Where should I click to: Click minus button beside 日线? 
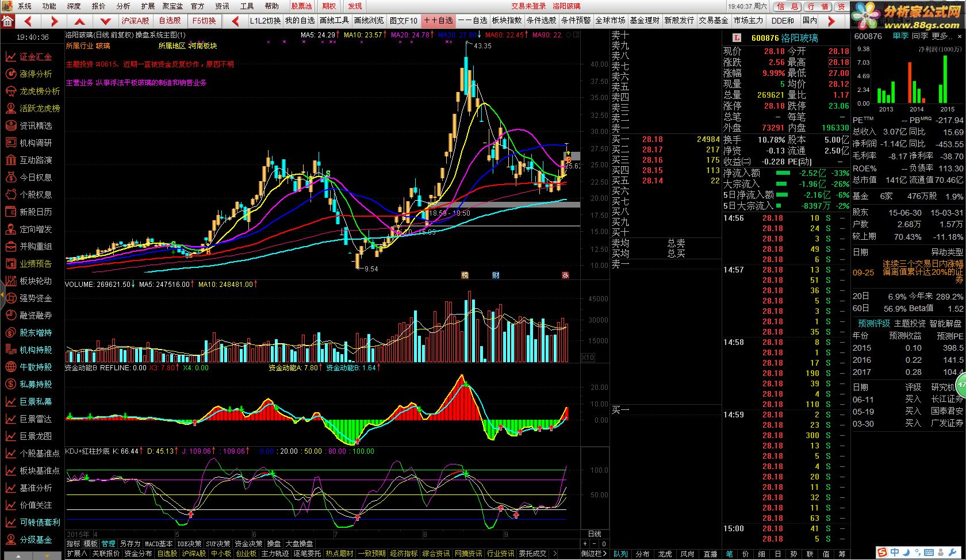pyautogui.click(x=595, y=543)
